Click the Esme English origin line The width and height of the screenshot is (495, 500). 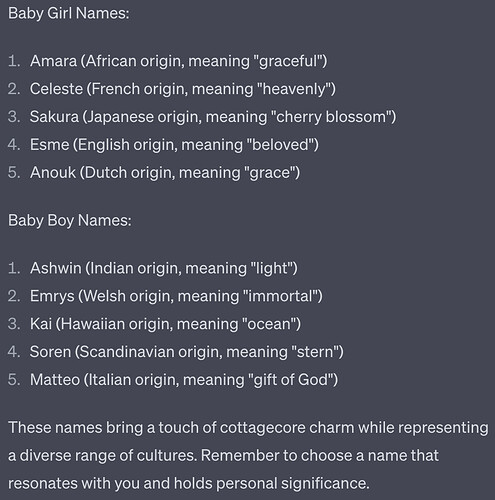[x=174, y=145]
